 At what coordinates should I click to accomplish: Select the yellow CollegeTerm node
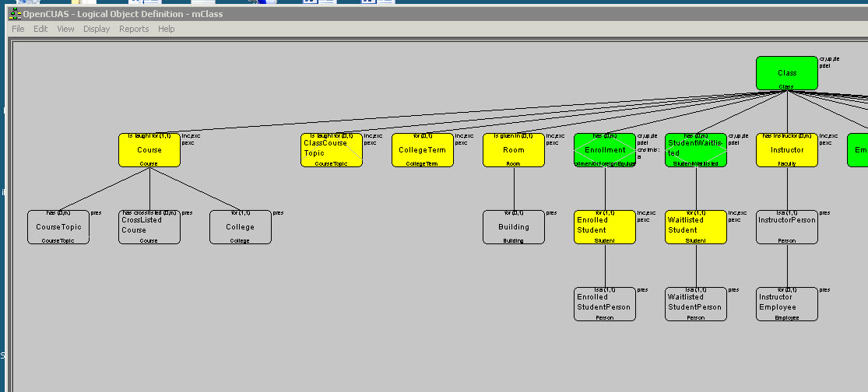tap(423, 150)
